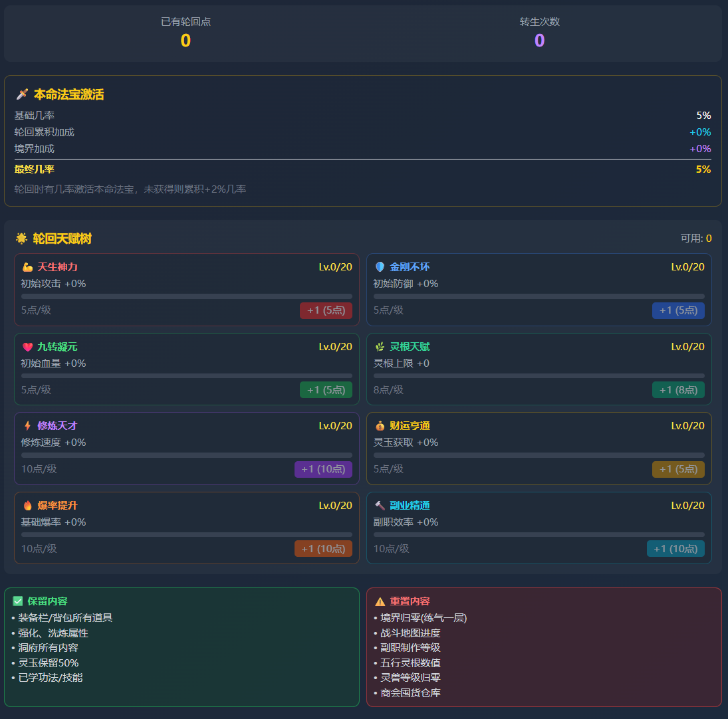
Task: Upgrade 金刚不坏 with the blue +1 button
Action: click(678, 310)
